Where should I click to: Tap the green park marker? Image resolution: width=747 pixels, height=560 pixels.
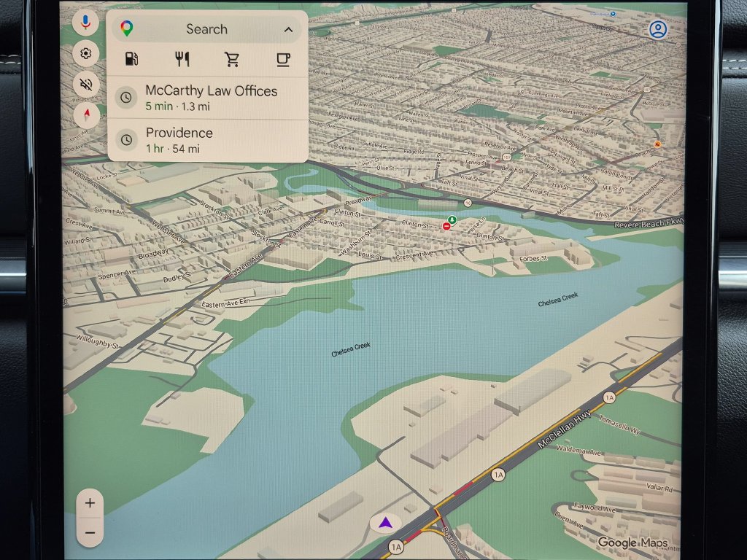point(452,219)
